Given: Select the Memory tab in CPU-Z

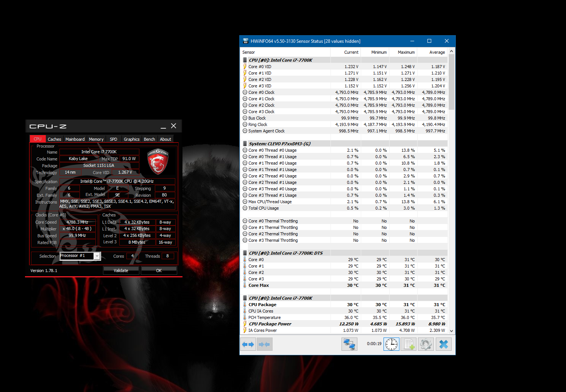Looking at the screenshot, I should coord(96,139).
